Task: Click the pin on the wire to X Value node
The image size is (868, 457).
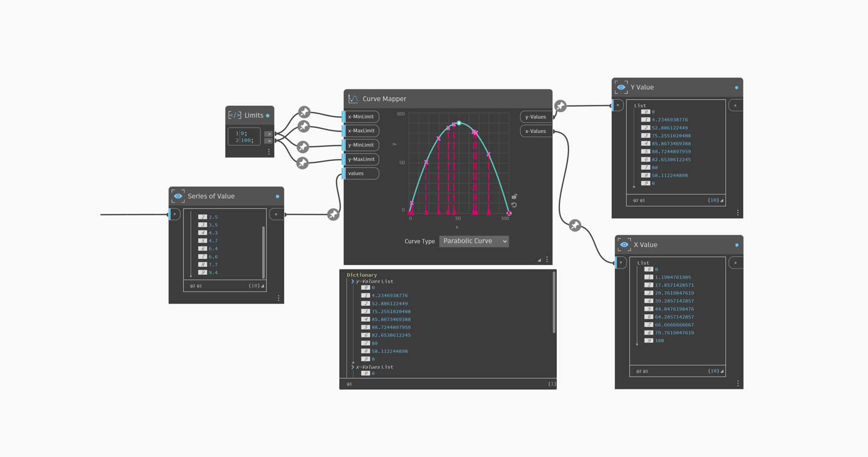Action: [575, 225]
